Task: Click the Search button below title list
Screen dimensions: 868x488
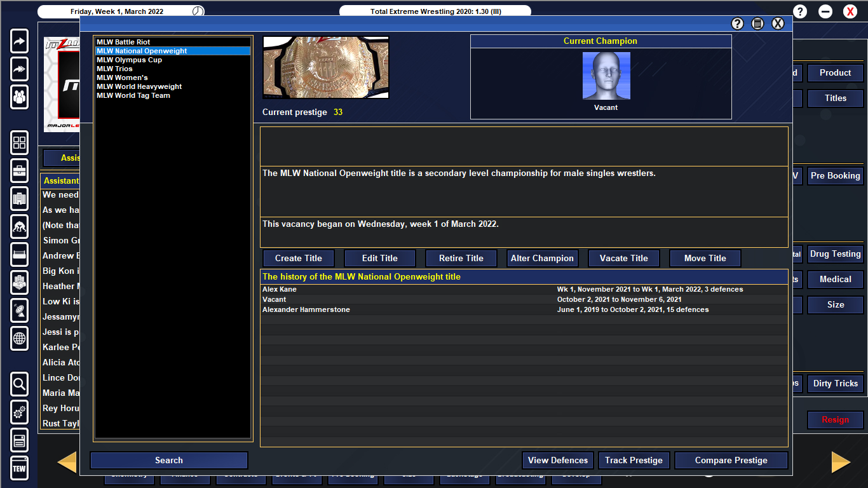Action: [169, 460]
